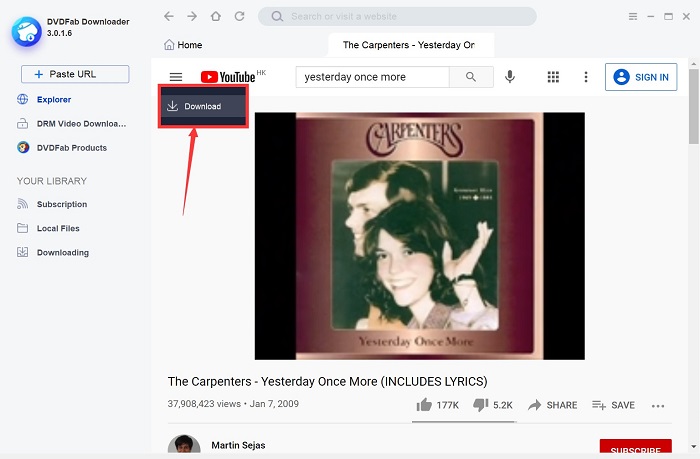Viewport: 700px width, 459px height.
Task: Open more actions ellipsis below video
Action: 658,406
